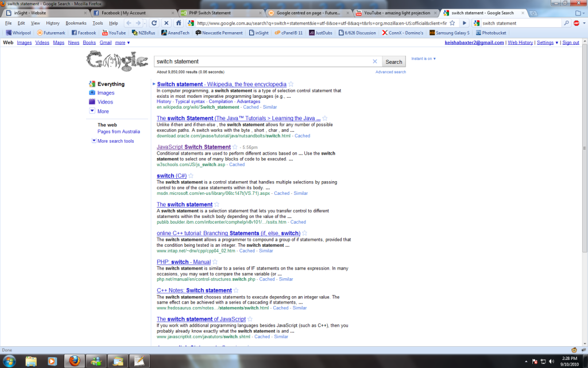Switch to the PHP Switch Statement tab

point(221,13)
